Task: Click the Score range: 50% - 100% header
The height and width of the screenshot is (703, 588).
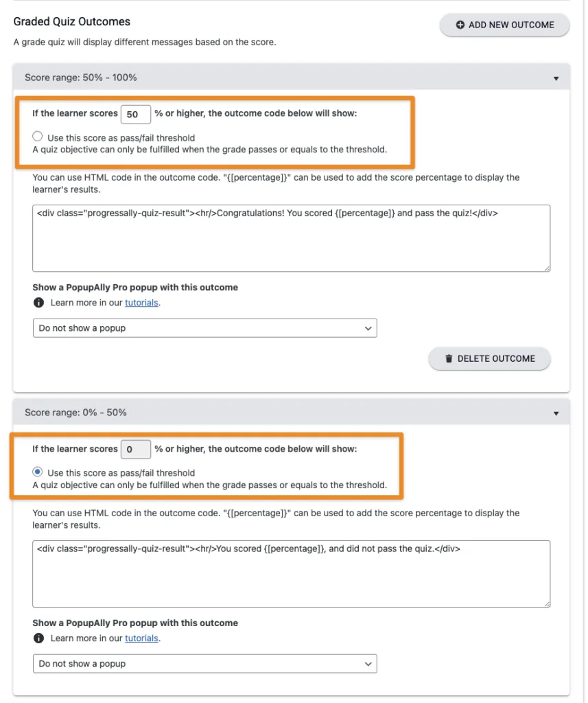Action: coord(81,78)
